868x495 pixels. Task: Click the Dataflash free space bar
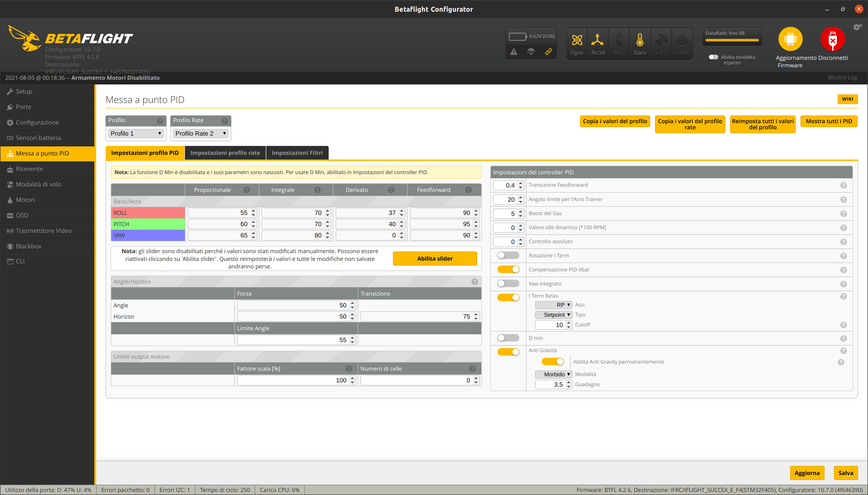732,40
